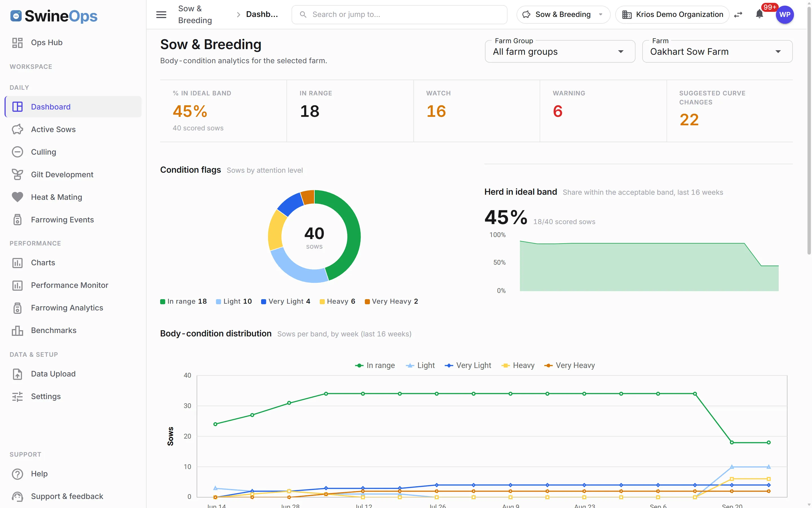Go to Active Sows page
The width and height of the screenshot is (812, 508).
click(73, 129)
